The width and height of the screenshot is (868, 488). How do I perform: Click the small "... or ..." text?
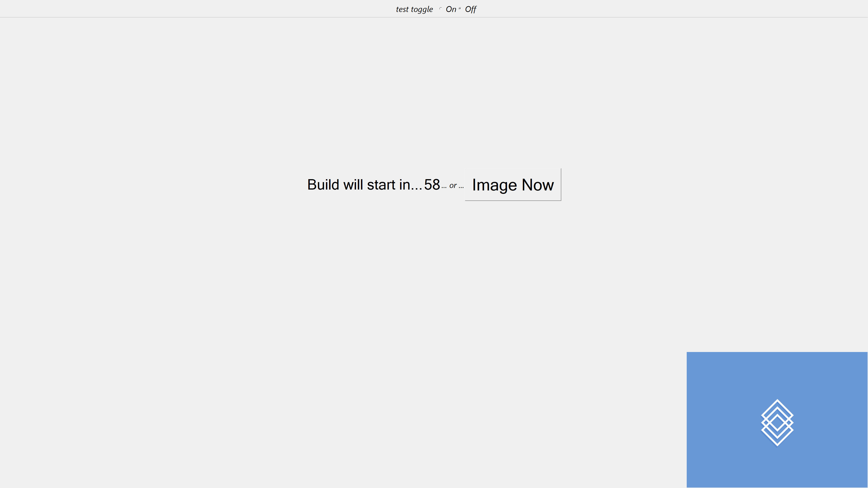pos(453,185)
